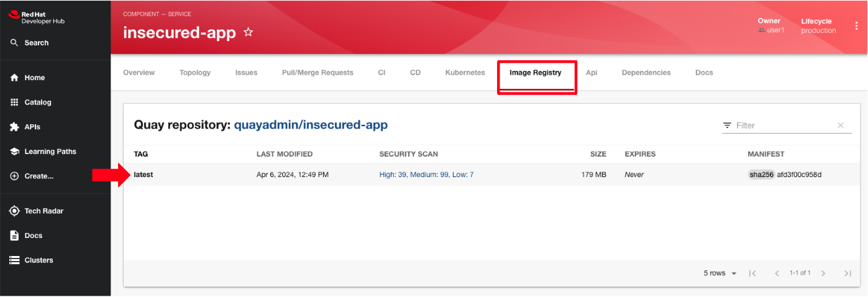Open the 5 rows per-page dropdown
The image size is (868, 297).
point(721,273)
